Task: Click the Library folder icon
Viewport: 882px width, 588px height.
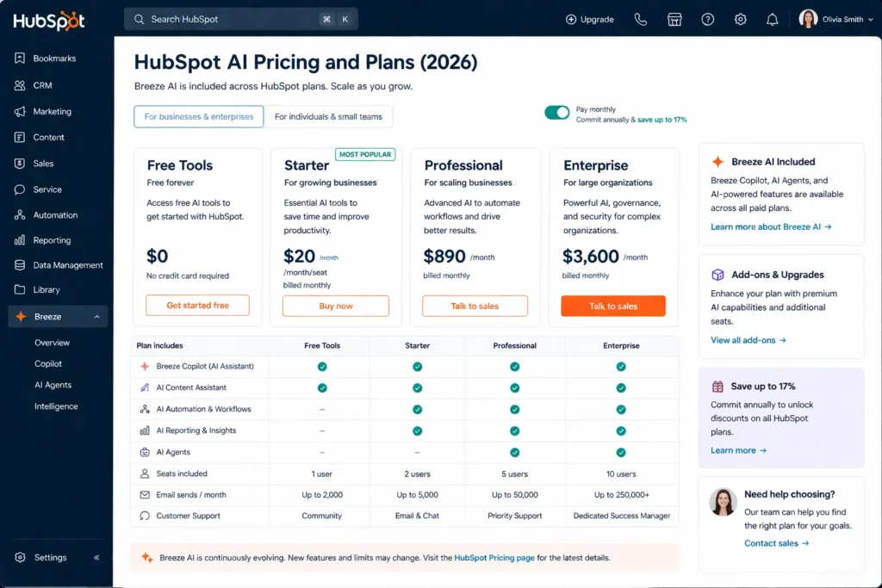Action: click(20, 289)
